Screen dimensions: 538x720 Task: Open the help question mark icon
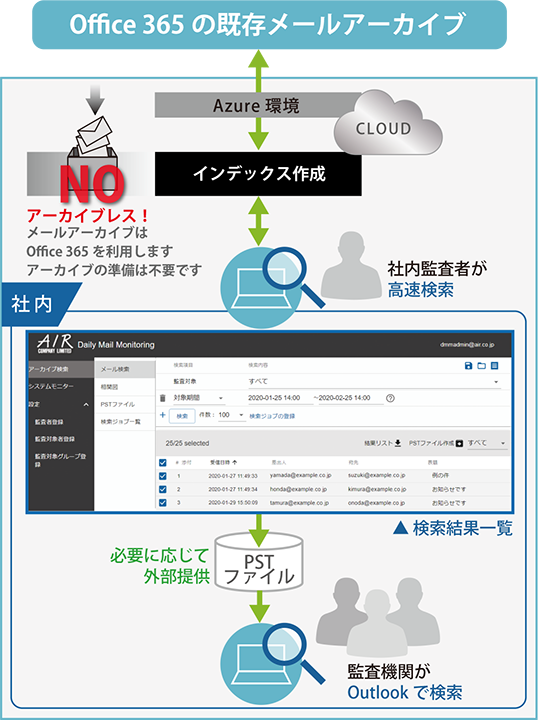coord(390,398)
